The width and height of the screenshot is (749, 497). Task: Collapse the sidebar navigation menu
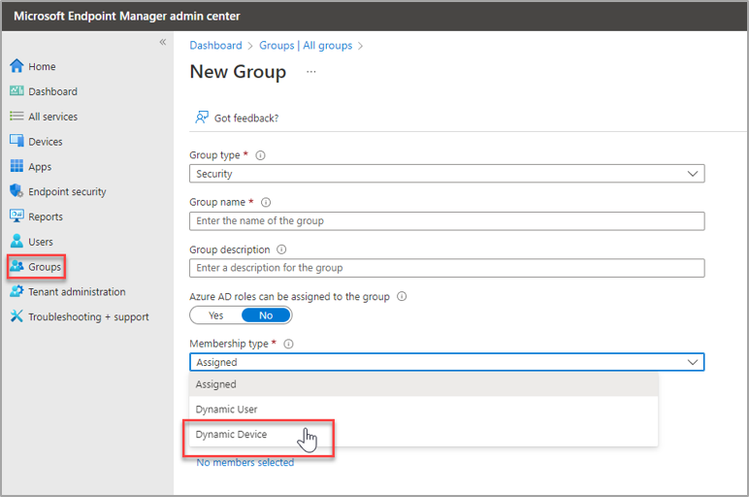pos(163,42)
